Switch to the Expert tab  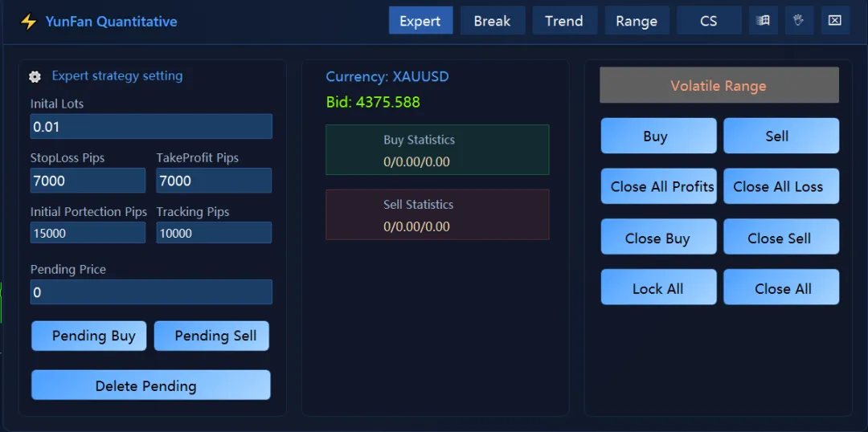coord(420,20)
